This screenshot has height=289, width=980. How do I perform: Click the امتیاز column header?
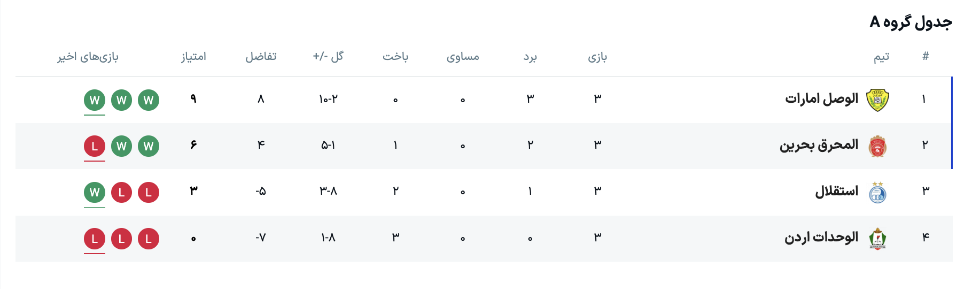[x=193, y=57]
